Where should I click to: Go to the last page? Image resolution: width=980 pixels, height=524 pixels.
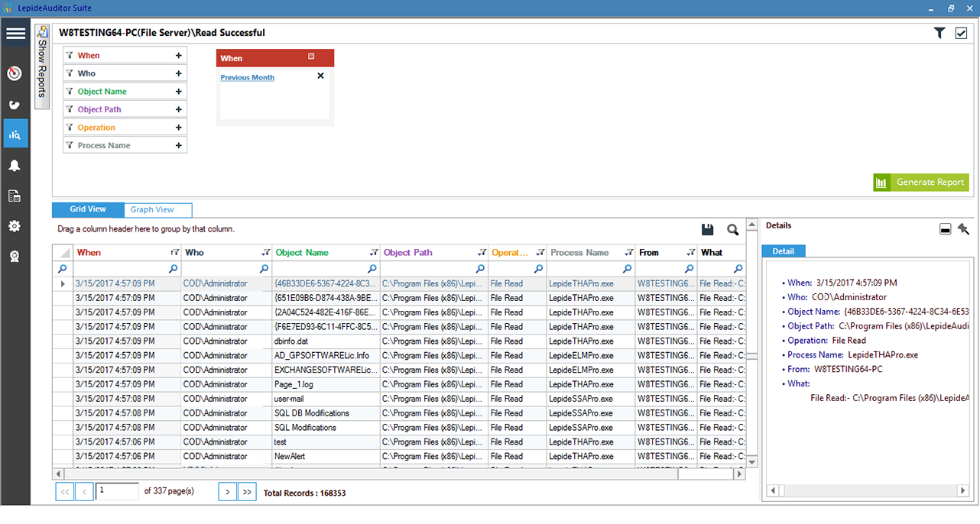pyautogui.click(x=247, y=492)
